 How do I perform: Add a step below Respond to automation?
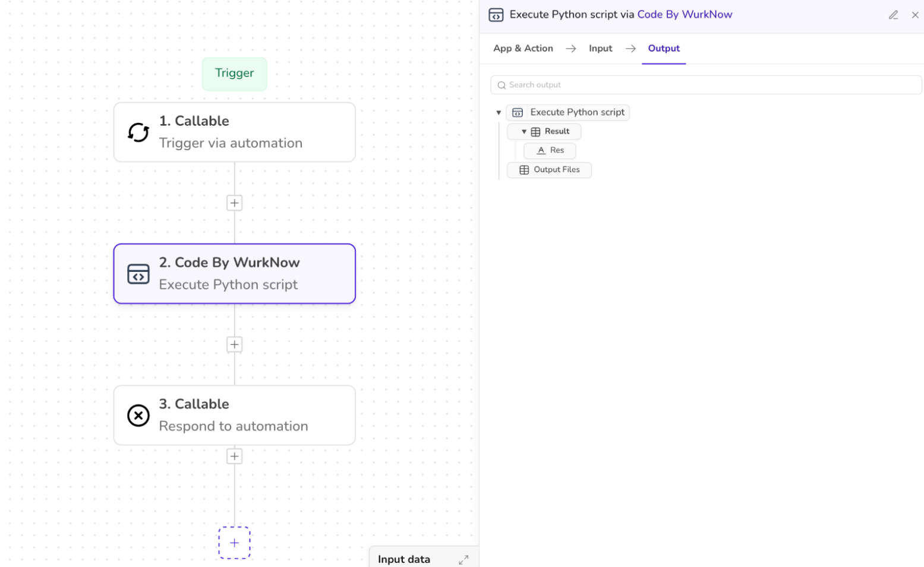coord(235,457)
